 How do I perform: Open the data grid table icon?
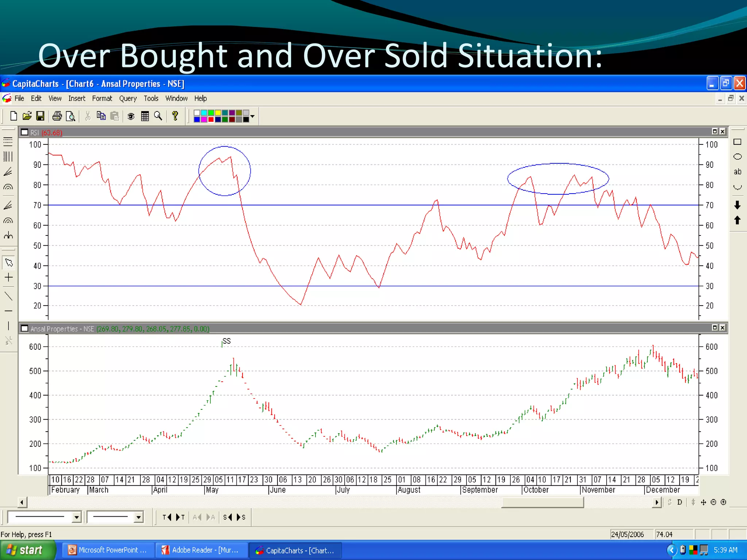click(x=145, y=116)
